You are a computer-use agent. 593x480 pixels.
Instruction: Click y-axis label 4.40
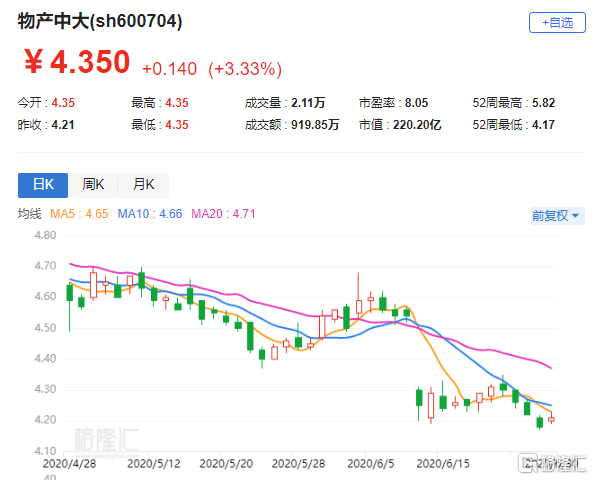click(45, 358)
